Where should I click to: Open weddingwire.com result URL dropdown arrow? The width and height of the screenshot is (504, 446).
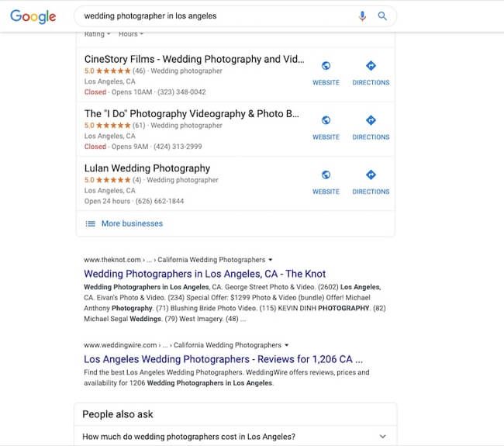coord(287,345)
